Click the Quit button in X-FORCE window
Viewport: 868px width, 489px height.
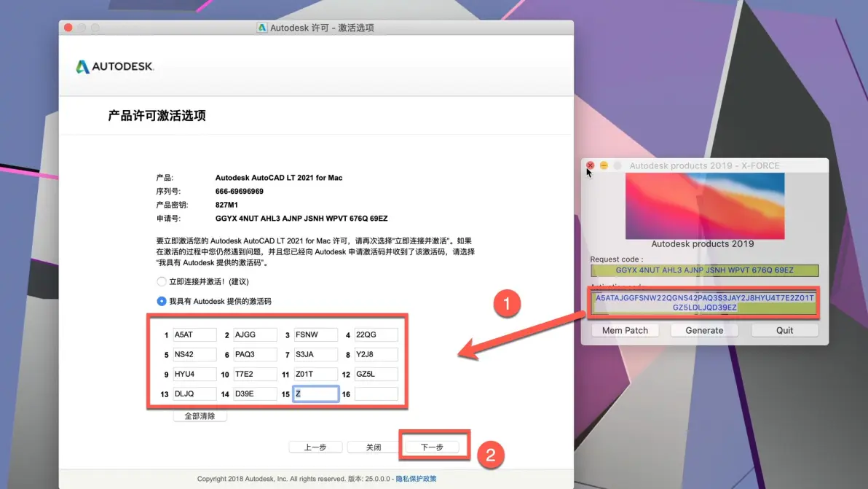784,331
